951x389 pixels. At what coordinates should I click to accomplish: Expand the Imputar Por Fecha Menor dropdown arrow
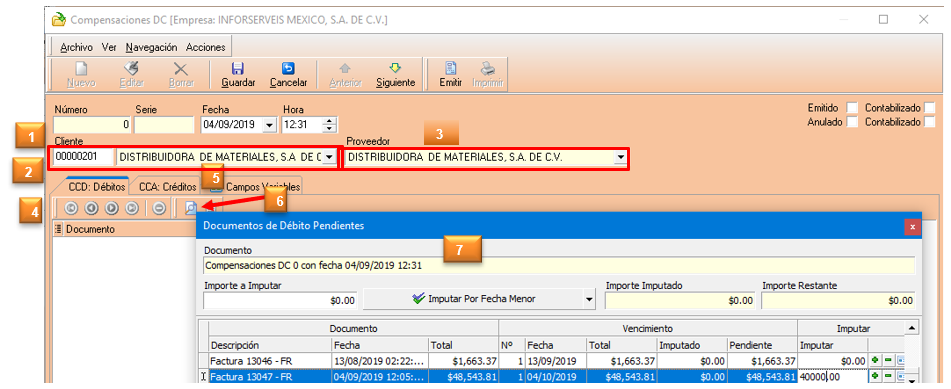coord(587,299)
